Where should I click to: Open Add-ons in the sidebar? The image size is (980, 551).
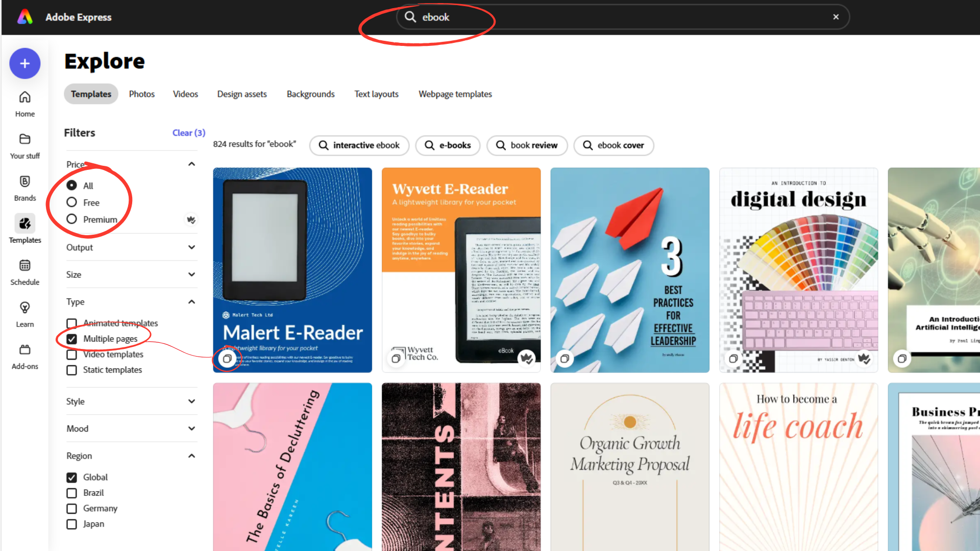(x=24, y=357)
